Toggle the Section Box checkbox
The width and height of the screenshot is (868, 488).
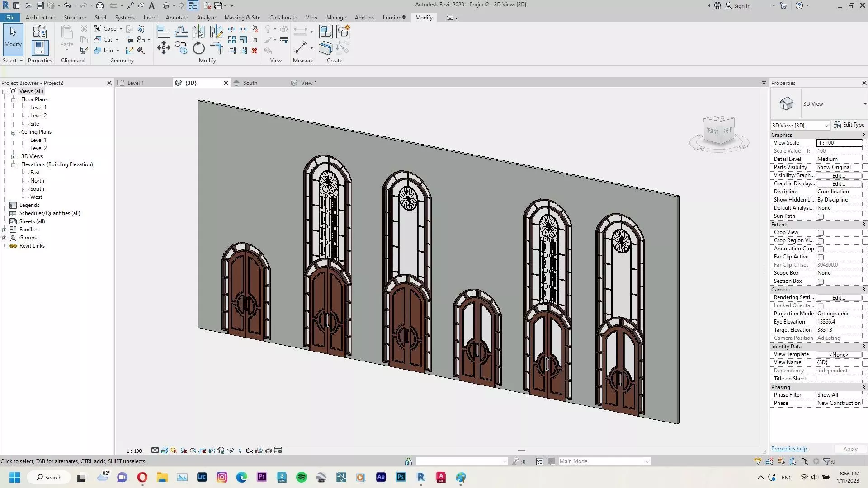(x=821, y=282)
